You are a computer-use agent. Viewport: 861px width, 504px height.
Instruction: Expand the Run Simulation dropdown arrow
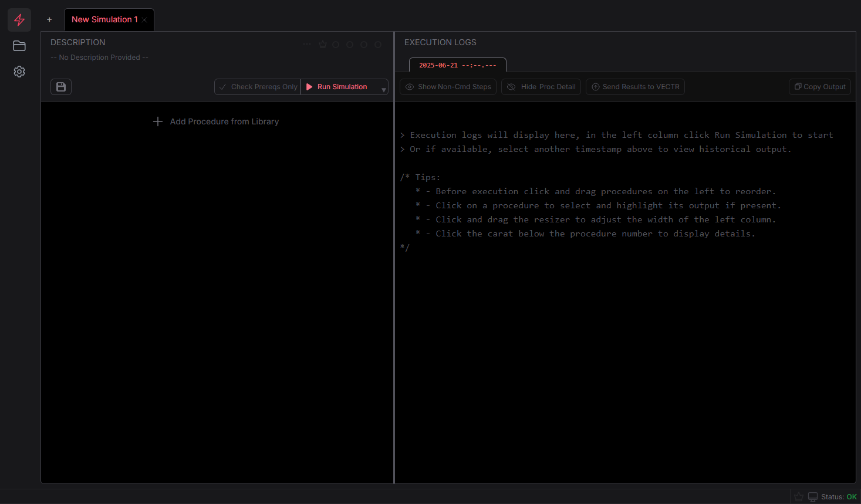click(x=384, y=90)
